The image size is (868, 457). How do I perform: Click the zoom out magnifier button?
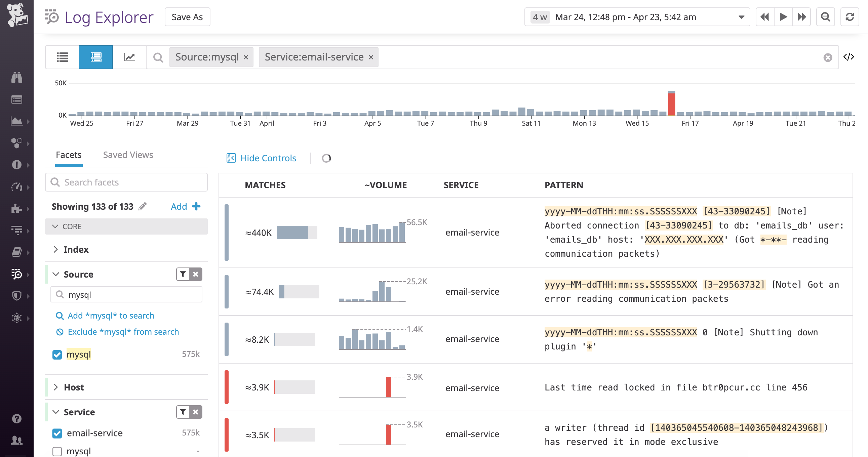(x=825, y=16)
